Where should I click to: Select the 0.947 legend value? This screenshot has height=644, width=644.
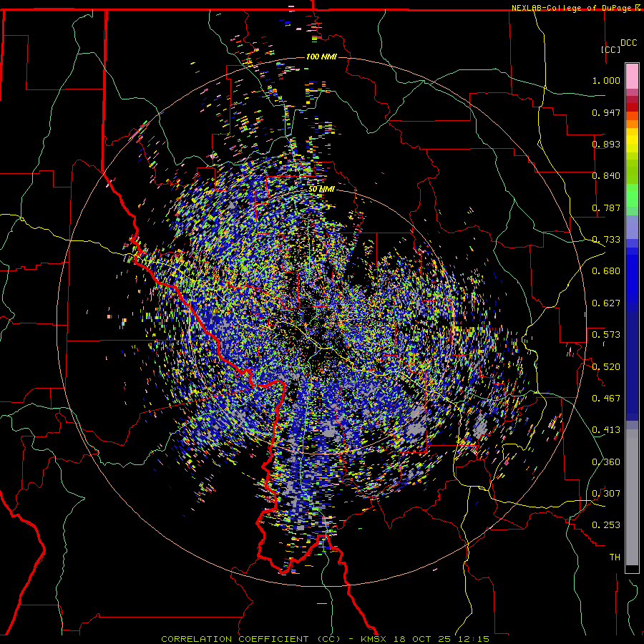(x=606, y=112)
